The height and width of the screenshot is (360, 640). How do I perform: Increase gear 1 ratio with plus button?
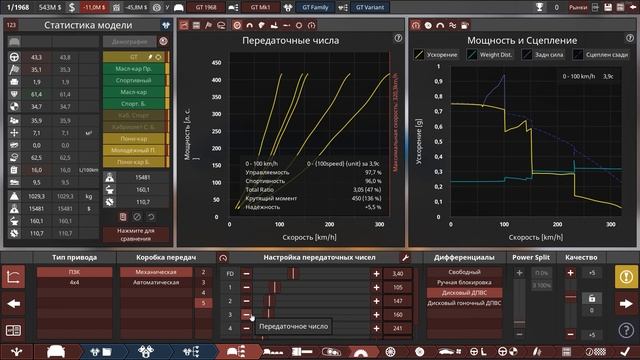click(376, 287)
